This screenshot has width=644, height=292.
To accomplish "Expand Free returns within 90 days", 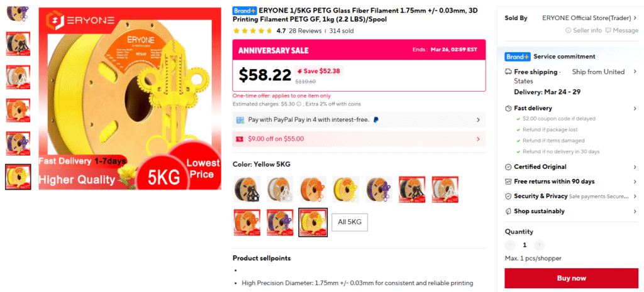I will [x=635, y=181].
